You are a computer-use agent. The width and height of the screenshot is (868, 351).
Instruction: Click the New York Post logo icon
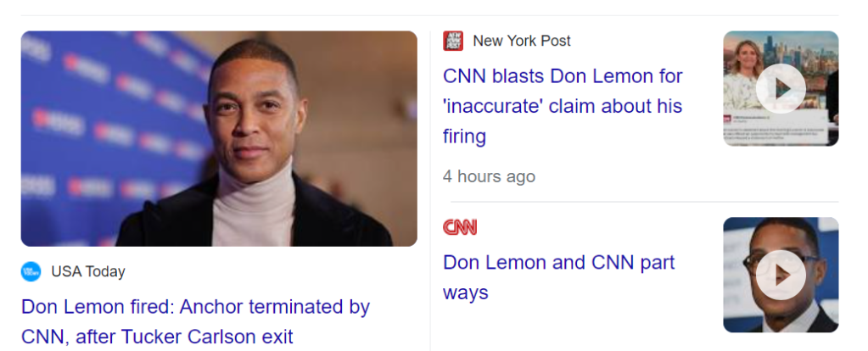point(453,41)
